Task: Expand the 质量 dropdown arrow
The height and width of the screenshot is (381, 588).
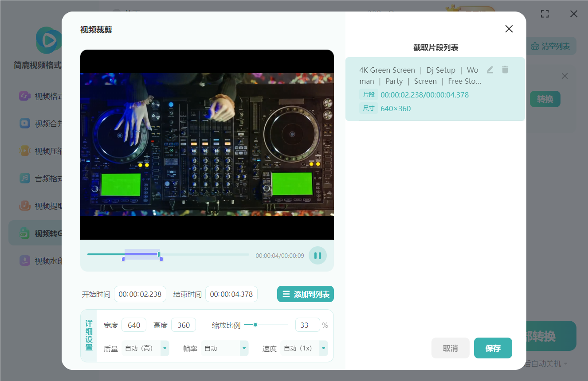Action: (x=165, y=348)
